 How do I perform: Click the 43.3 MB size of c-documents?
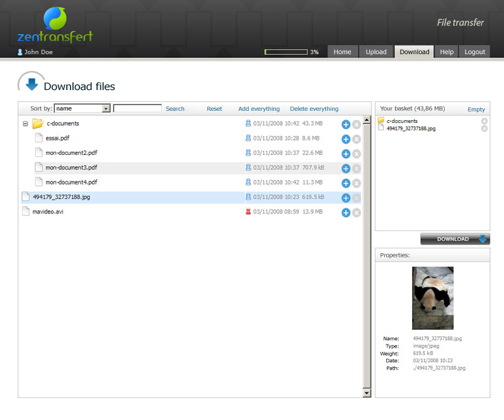pyautogui.click(x=312, y=123)
